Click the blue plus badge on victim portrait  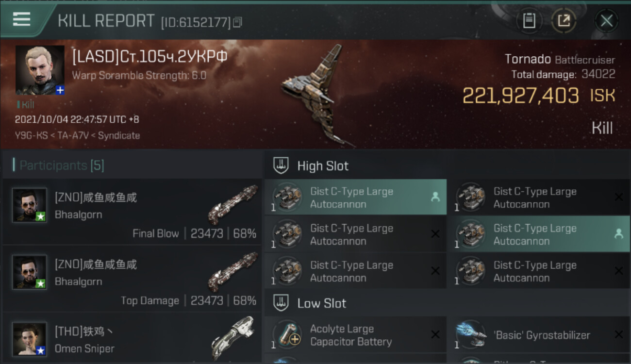click(x=60, y=90)
